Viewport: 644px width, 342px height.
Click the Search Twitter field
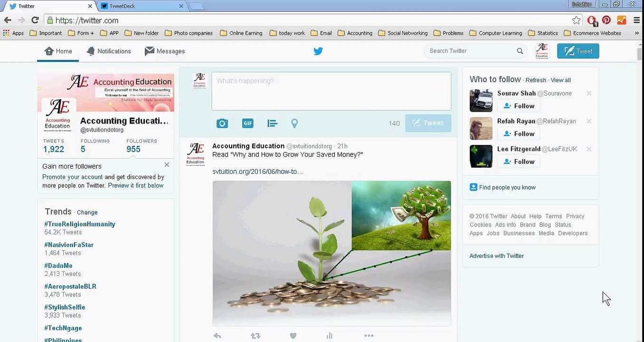(x=470, y=51)
